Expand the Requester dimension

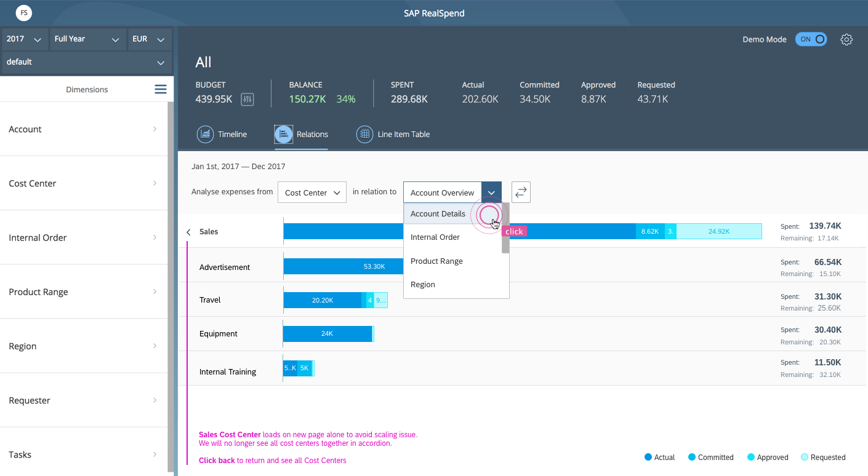83,400
